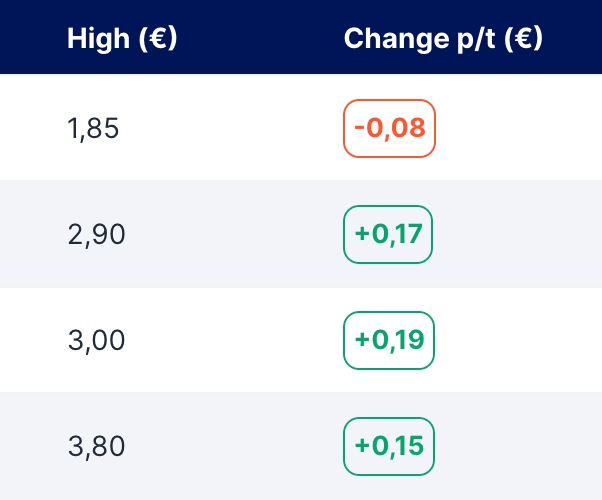Click the red -0,08 change badge
602x500 pixels.
tap(389, 128)
